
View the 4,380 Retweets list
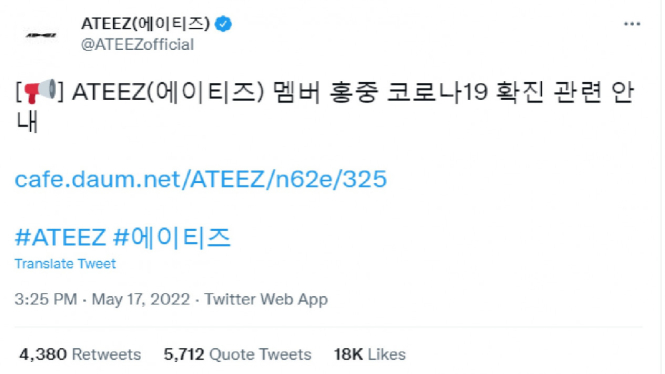80,354
